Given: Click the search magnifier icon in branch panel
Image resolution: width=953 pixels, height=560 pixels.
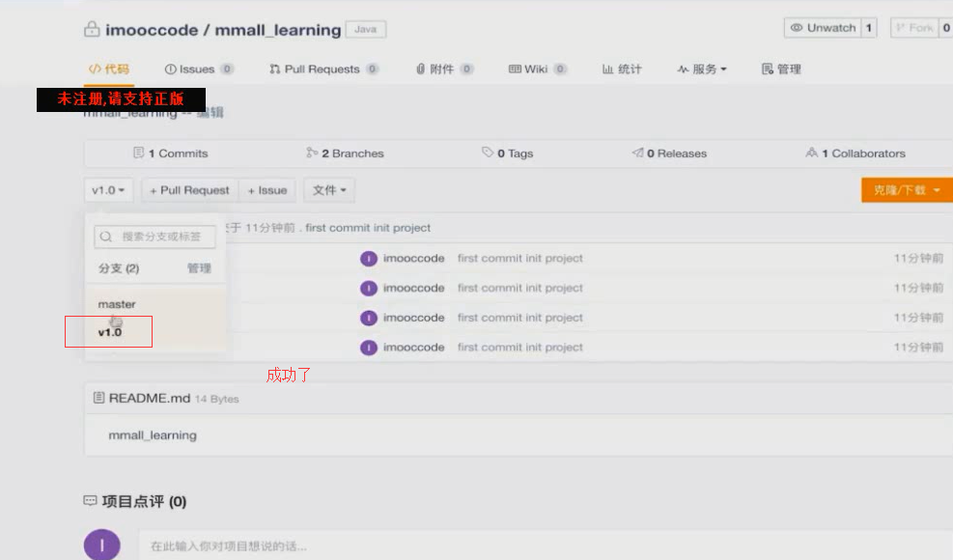Looking at the screenshot, I should [x=106, y=237].
